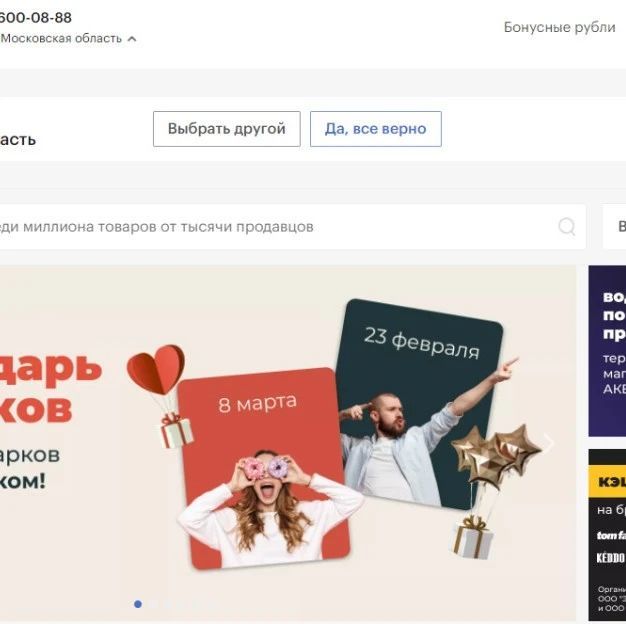
Task: Confirm region with Да, все верно
Action: tap(376, 129)
